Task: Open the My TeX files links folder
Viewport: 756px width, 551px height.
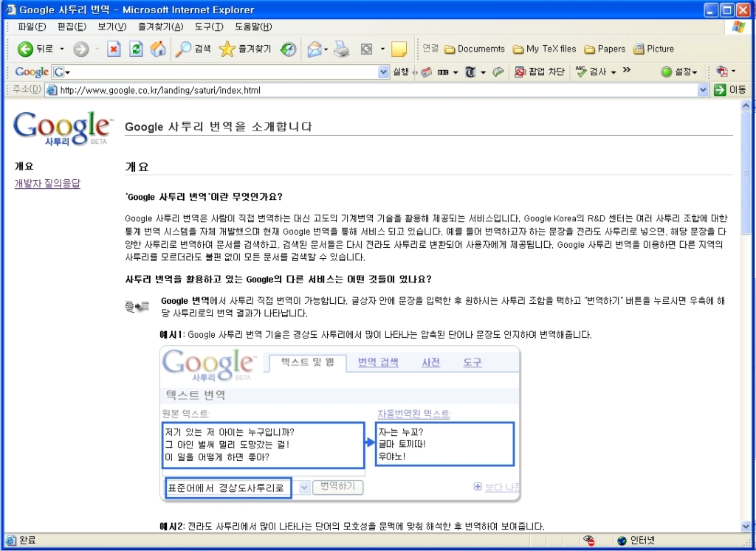Action: point(544,49)
